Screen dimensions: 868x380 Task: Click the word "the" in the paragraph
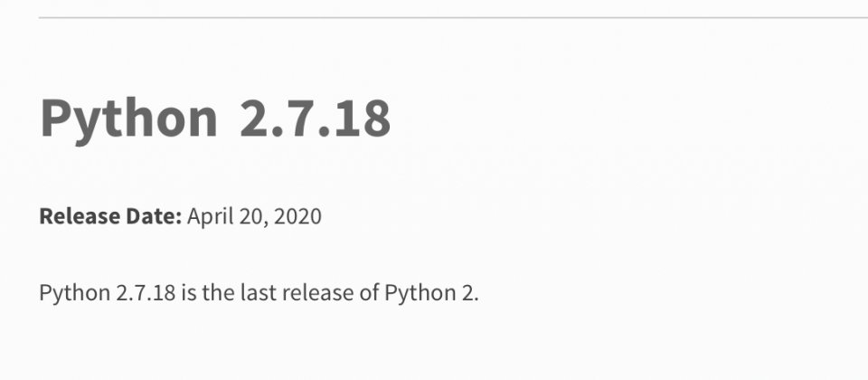tap(218, 292)
